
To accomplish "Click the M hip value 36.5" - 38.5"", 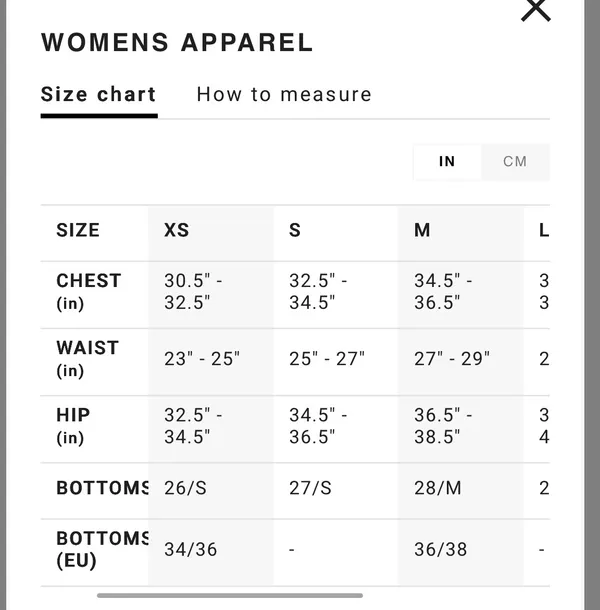I will tap(443, 426).
